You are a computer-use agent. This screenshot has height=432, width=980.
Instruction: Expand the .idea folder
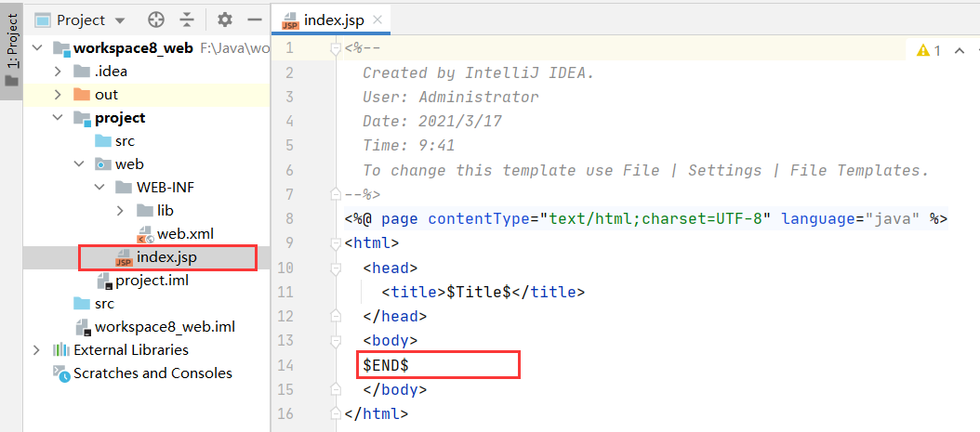(x=58, y=72)
